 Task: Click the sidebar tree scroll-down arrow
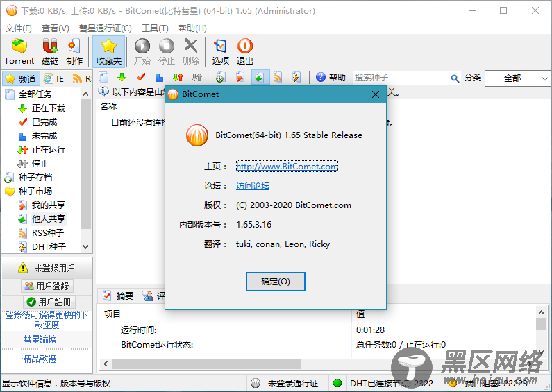85,247
